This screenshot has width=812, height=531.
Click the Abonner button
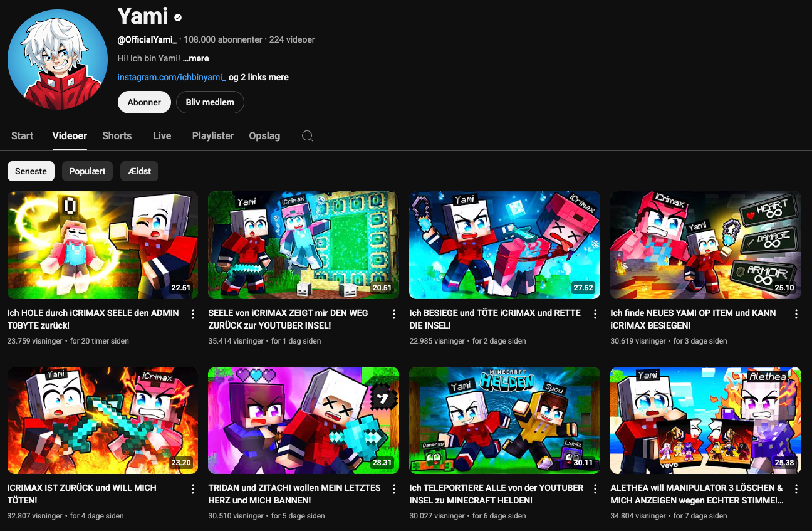[144, 102]
